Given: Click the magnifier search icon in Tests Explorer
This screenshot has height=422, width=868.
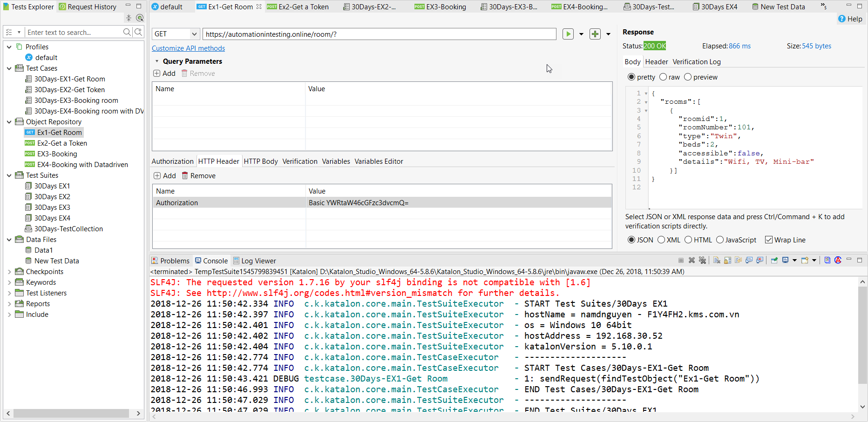Looking at the screenshot, I should point(127,32).
